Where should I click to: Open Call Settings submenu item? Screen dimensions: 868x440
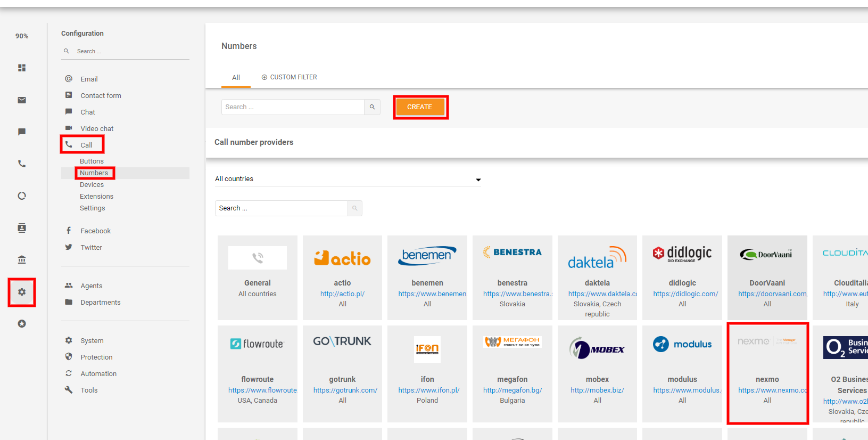(92, 208)
